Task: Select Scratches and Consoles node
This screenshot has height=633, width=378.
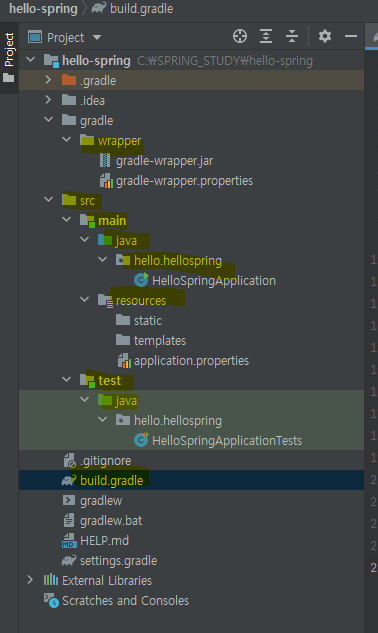Action: [x=126, y=601]
